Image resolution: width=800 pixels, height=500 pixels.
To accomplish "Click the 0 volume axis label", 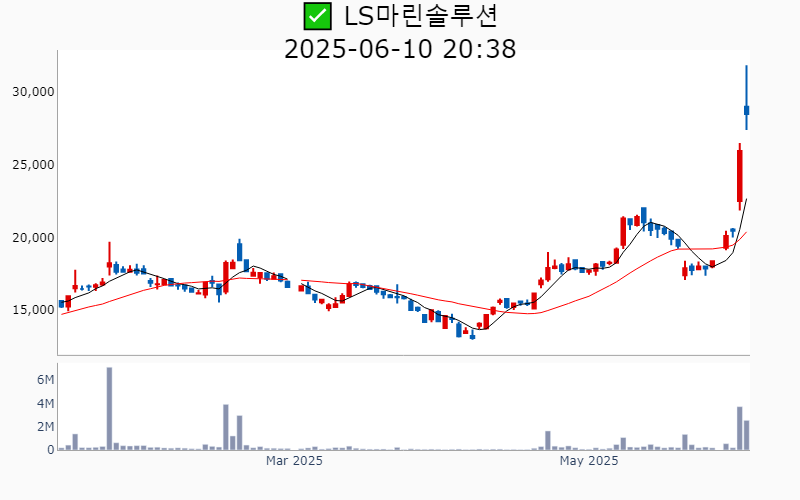I will [51, 450].
